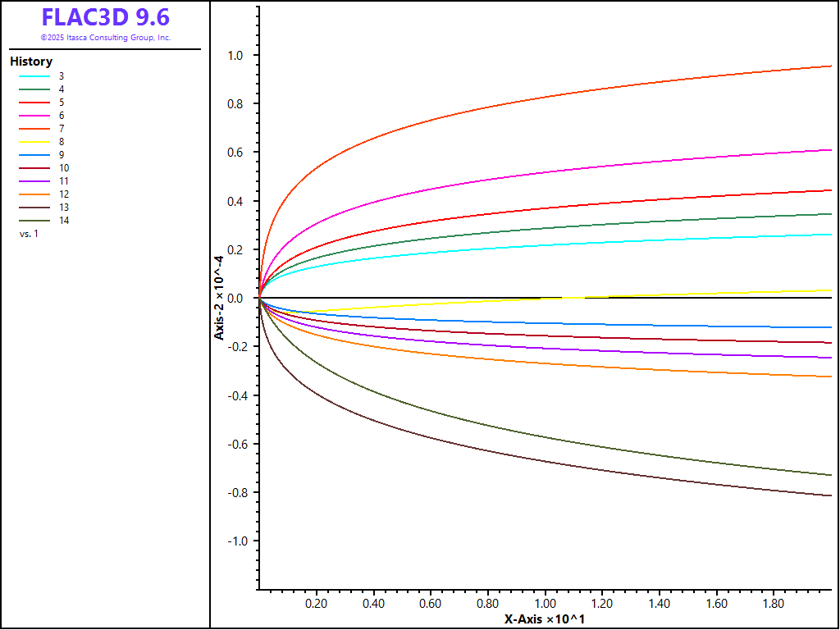Pick the magenta legend swatch for history 6

tap(35, 116)
